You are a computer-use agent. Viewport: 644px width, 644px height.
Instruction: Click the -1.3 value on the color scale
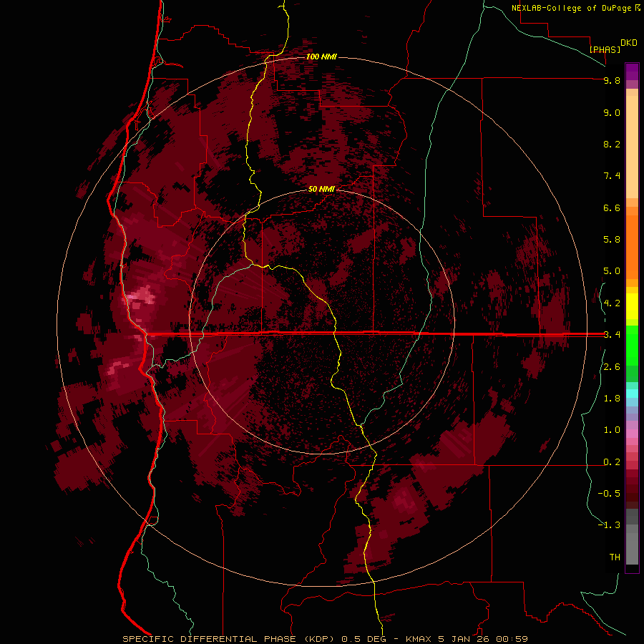click(x=609, y=525)
